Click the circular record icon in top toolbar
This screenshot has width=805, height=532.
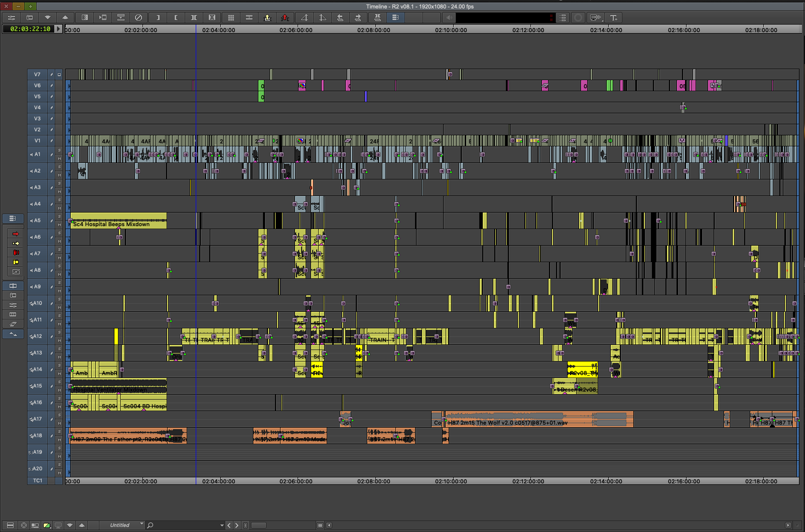pyautogui.click(x=578, y=18)
